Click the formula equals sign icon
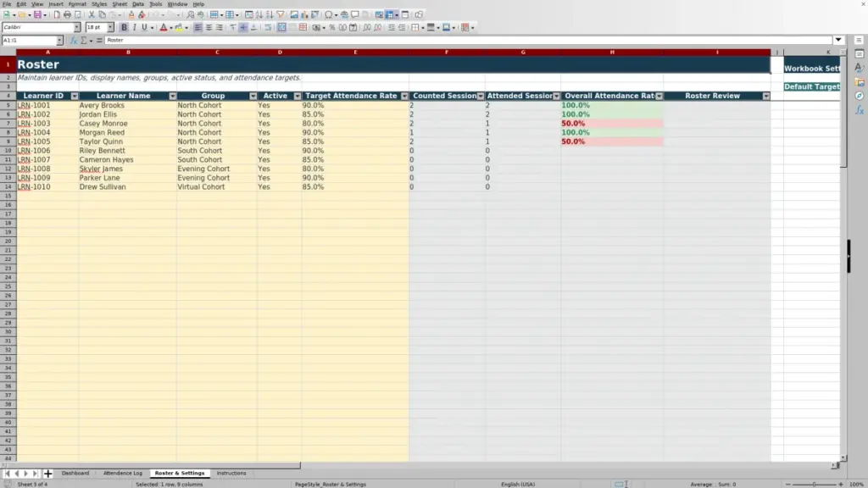This screenshot has width=868, height=488. [99, 41]
